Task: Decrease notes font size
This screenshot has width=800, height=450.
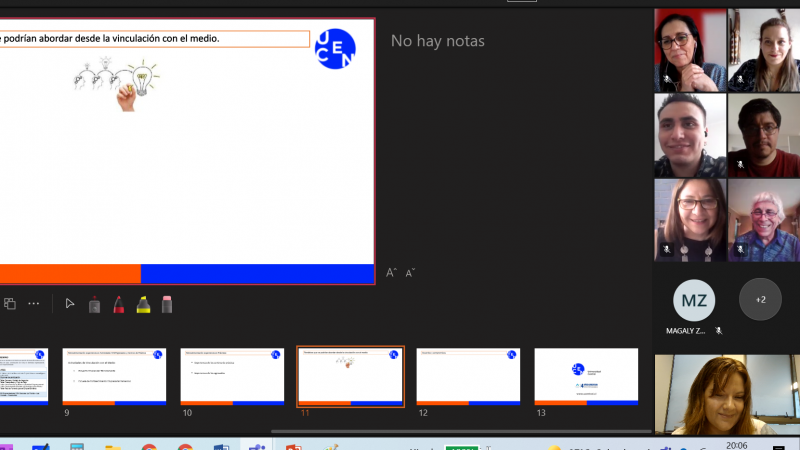Action: [x=410, y=273]
